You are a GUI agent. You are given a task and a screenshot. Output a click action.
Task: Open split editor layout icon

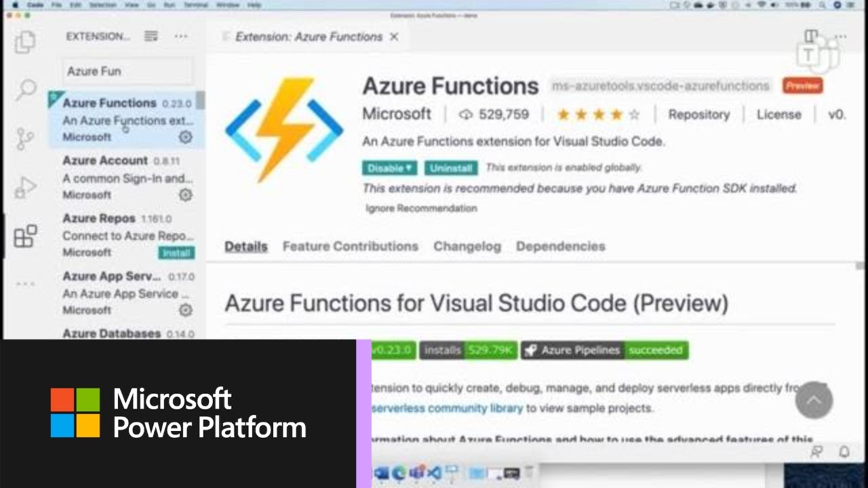tap(811, 36)
